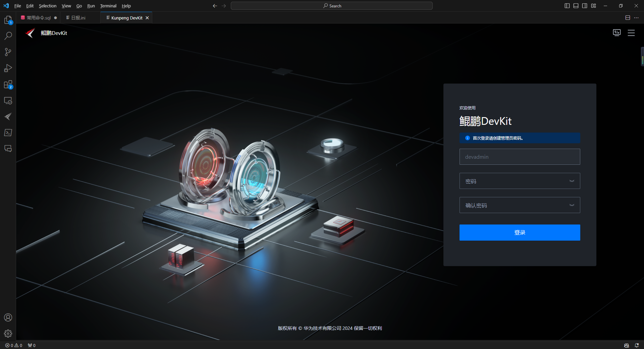This screenshot has height=349, width=644.
Task: Click the 版权所有 copyright footer text
Action: click(330, 328)
